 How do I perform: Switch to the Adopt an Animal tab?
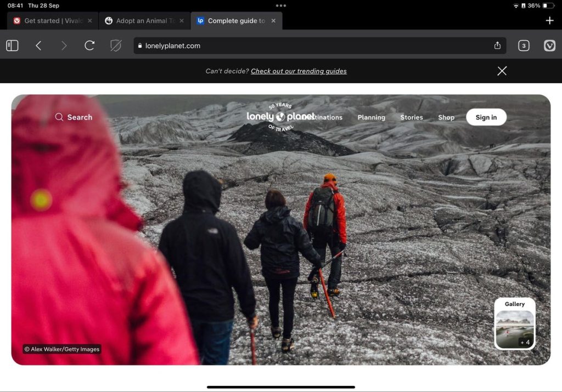coord(142,21)
